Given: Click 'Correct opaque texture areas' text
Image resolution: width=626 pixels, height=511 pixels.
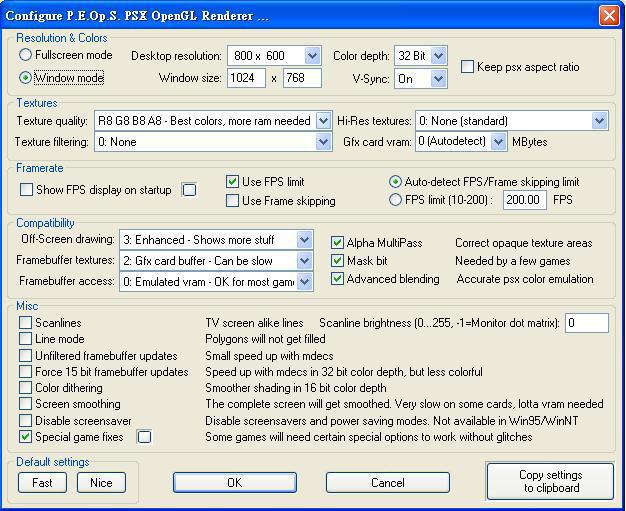Looking at the screenshot, I should pyautogui.click(x=523, y=243).
